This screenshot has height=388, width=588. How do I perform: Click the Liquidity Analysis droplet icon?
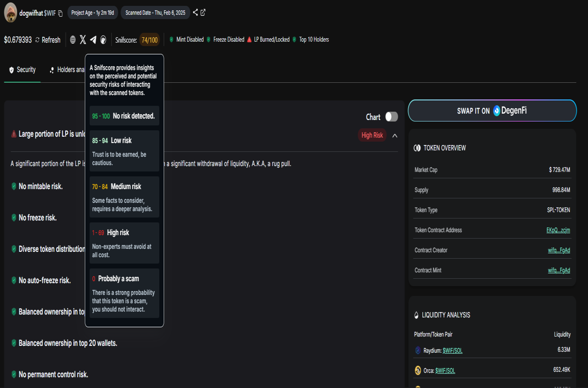417,315
